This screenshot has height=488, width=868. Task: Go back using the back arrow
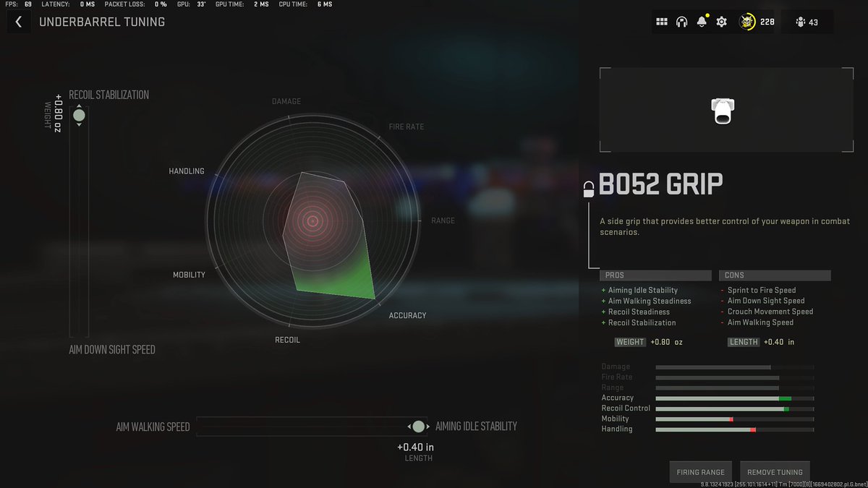[x=19, y=22]
